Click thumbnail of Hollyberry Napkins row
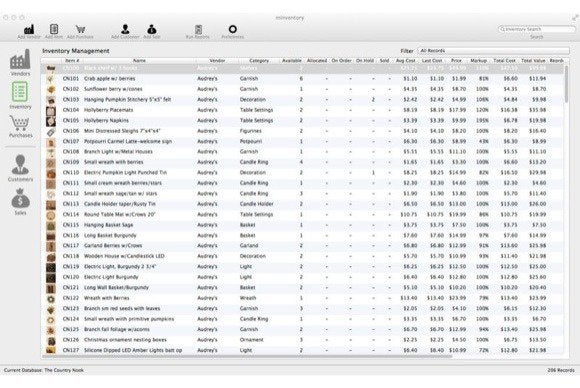Screen dimensions: 580x388 tap(51, 121)
